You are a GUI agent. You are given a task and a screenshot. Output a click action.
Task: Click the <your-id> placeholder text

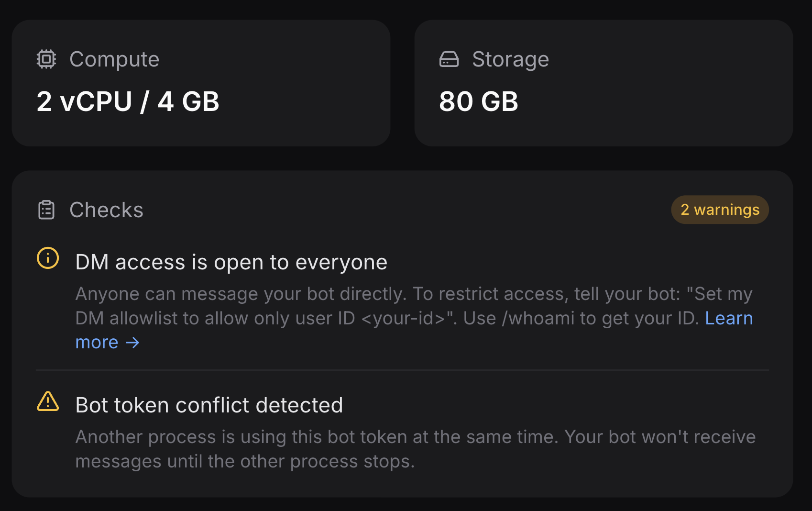click(x=404, y=319)
